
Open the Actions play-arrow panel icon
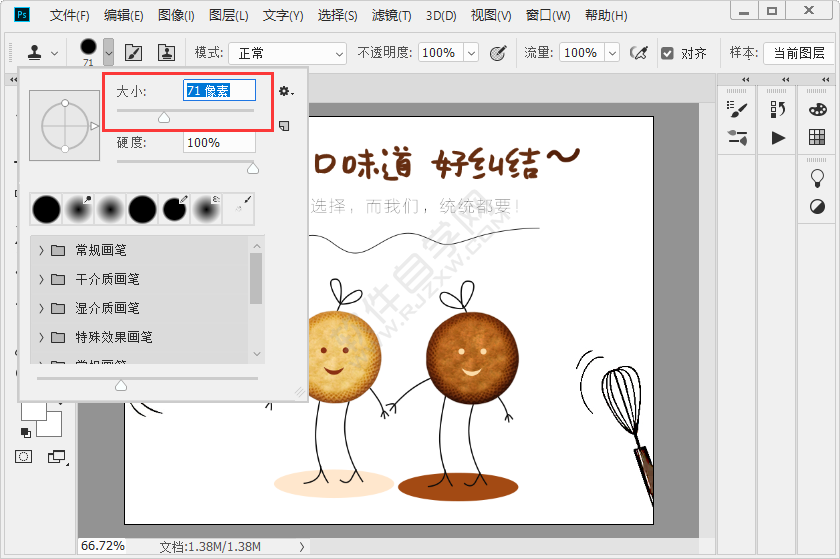[778, 138]
